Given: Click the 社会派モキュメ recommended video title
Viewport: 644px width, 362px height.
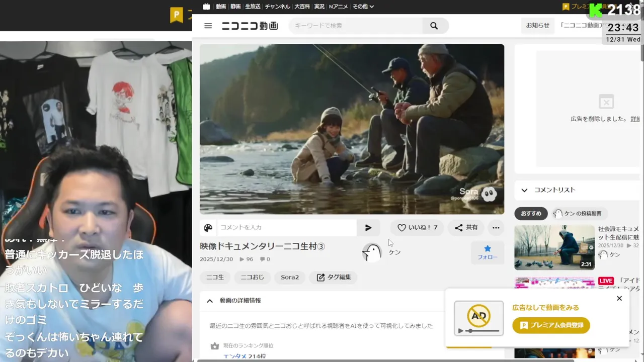Looking at the screenshot, I should pyautogui.click(x=618, y=233).
